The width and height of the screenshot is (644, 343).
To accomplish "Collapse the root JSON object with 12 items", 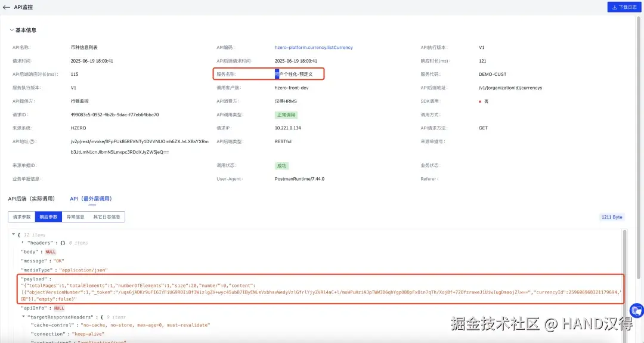I will [14, 234].
